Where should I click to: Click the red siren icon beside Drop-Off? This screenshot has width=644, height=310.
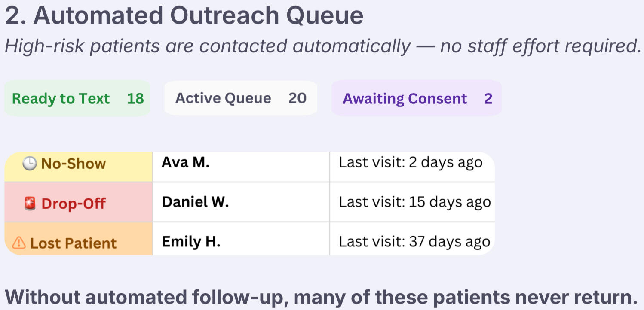coord(30,204)
